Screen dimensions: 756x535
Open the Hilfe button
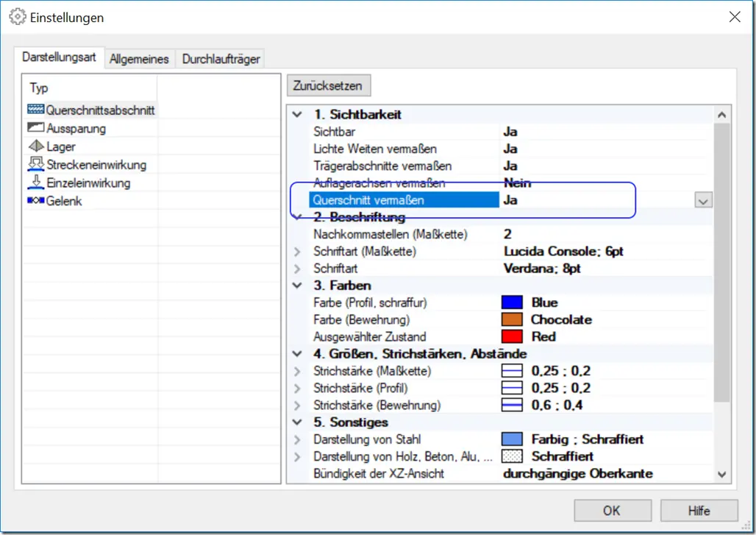699,511
